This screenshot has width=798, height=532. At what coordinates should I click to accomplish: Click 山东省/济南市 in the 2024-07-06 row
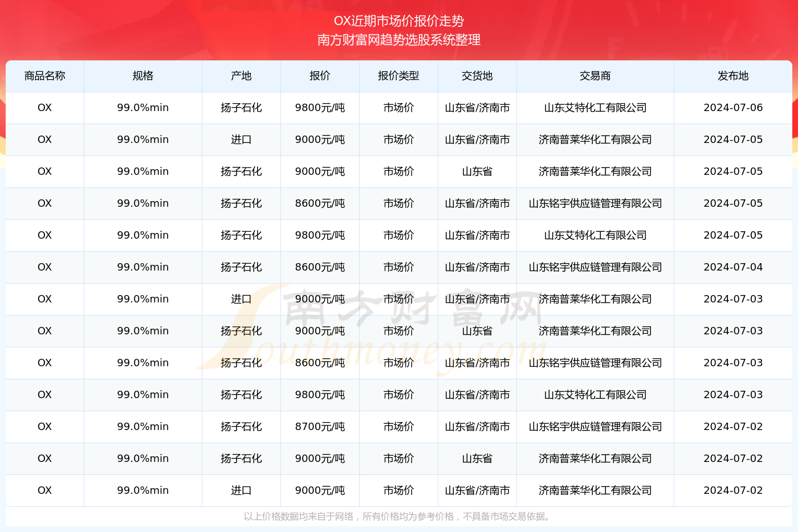[x=477, y=108]
